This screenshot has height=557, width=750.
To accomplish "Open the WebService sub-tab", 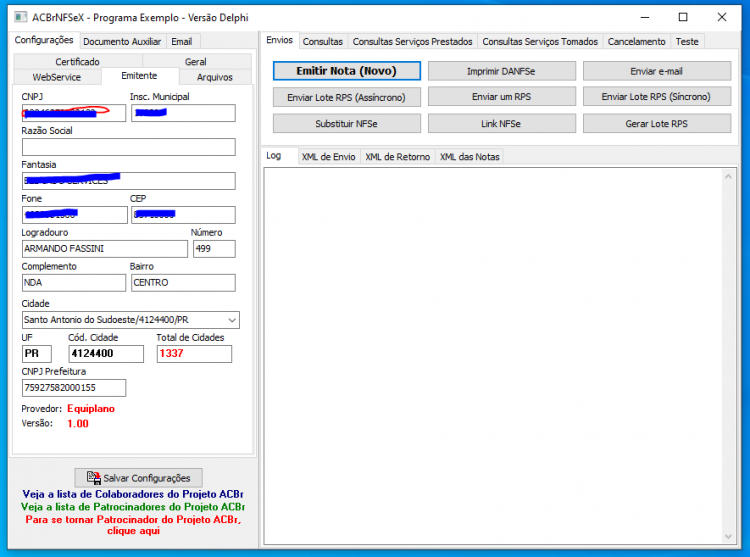I will tap(56, 77).
